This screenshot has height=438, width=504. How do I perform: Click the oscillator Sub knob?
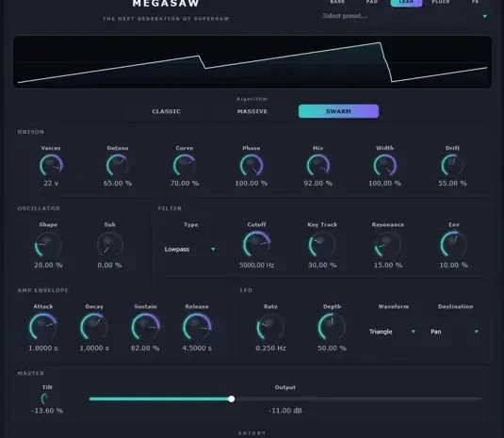(109, 245)
